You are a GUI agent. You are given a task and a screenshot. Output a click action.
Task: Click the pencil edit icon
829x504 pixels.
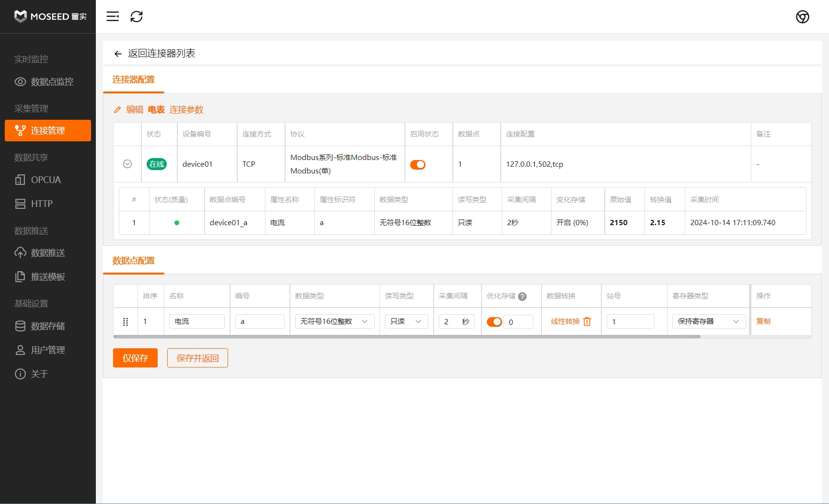[x=117, y=110]
